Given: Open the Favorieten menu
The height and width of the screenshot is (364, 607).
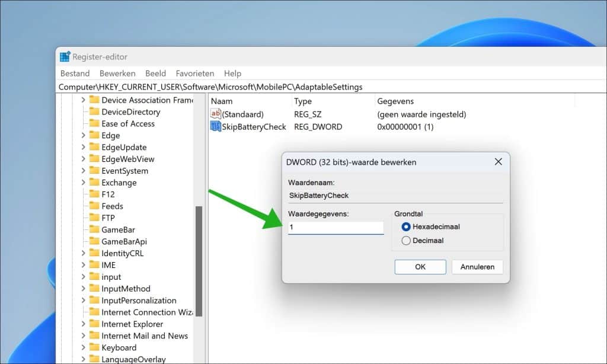Looking at the screenshot, I should point(194,73).
